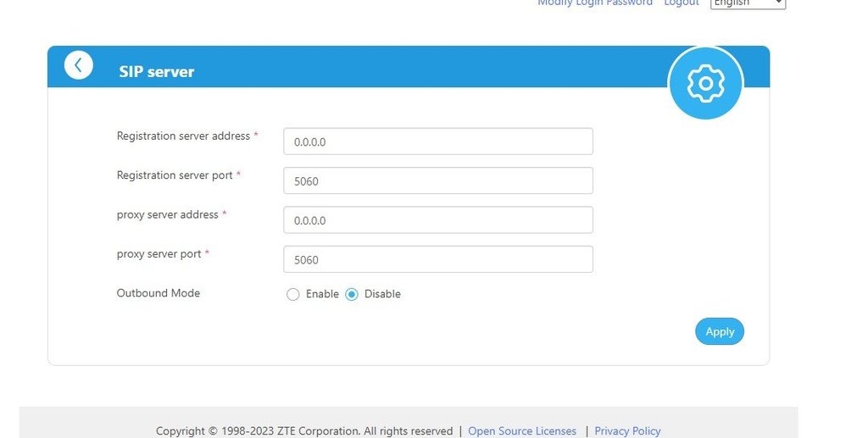868x438 pixels.
Task: Click the Logout link
Action: (681, 3)
